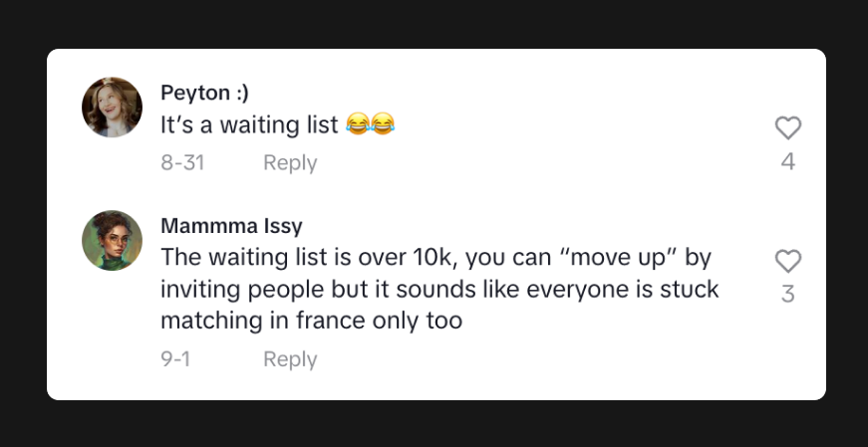Viewport: 868px width, 447px height.
Task: Select the "It's a waiting list" text
Action: pos(249,126)
